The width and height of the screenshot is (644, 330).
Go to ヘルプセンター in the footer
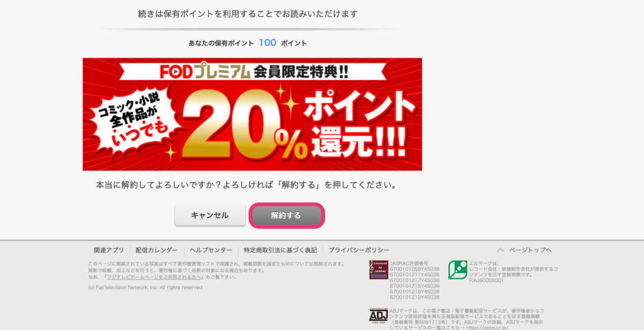[x=211, y=250]
